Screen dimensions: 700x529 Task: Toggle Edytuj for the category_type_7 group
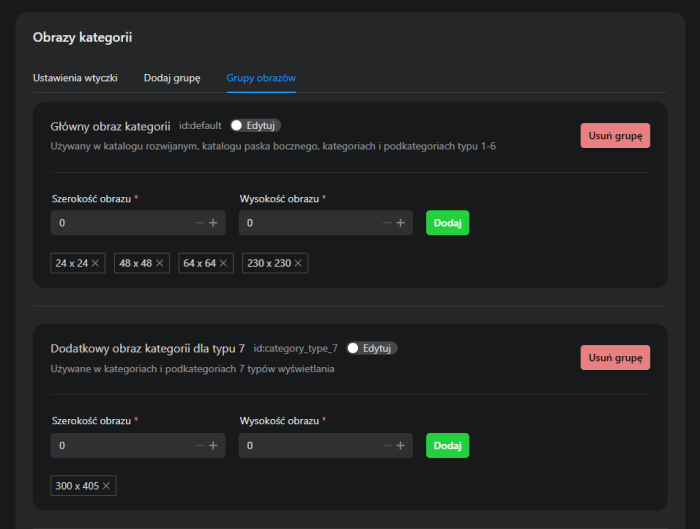coord(355,348)
